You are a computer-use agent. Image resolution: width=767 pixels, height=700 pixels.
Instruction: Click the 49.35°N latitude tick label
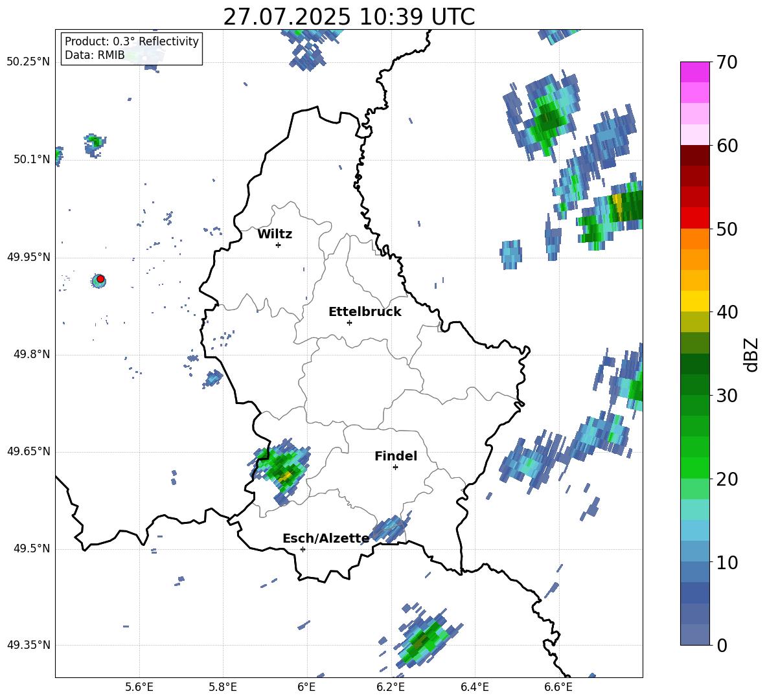pyautogui.click(x=29, y=645)
